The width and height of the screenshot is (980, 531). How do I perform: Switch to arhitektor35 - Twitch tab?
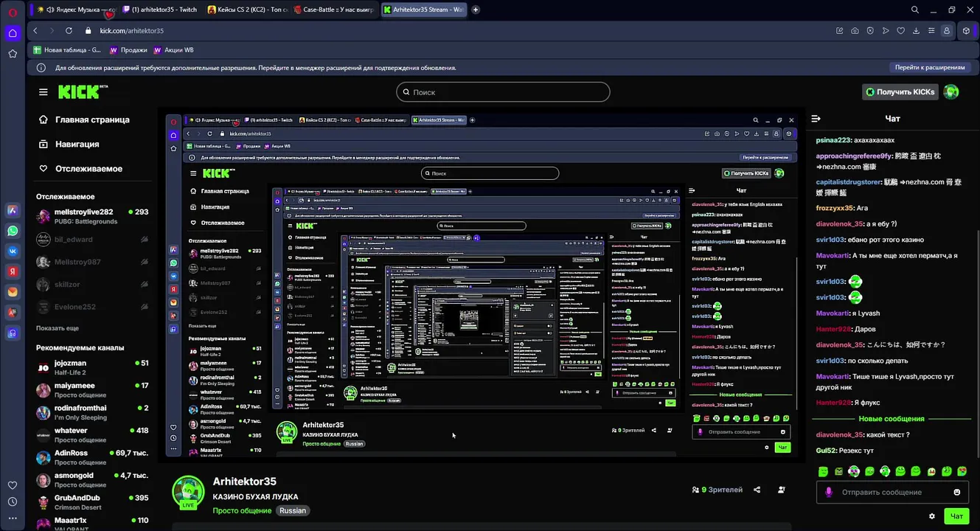(161, 10)
